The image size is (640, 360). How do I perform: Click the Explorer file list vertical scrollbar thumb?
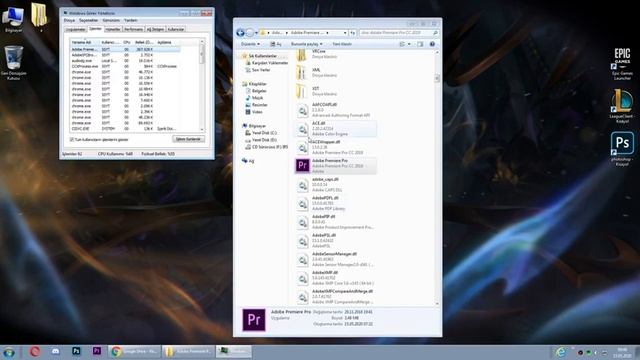(437, 78)
